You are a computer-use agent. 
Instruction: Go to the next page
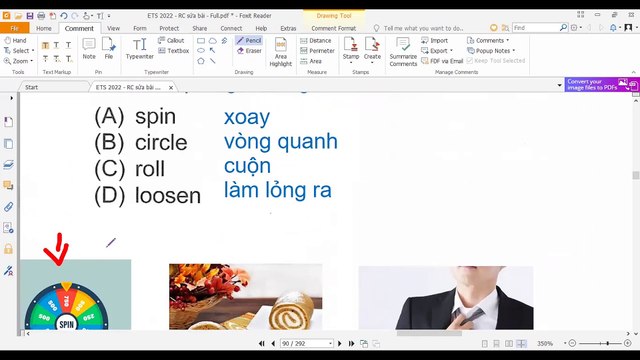click(x=340, y=344)
